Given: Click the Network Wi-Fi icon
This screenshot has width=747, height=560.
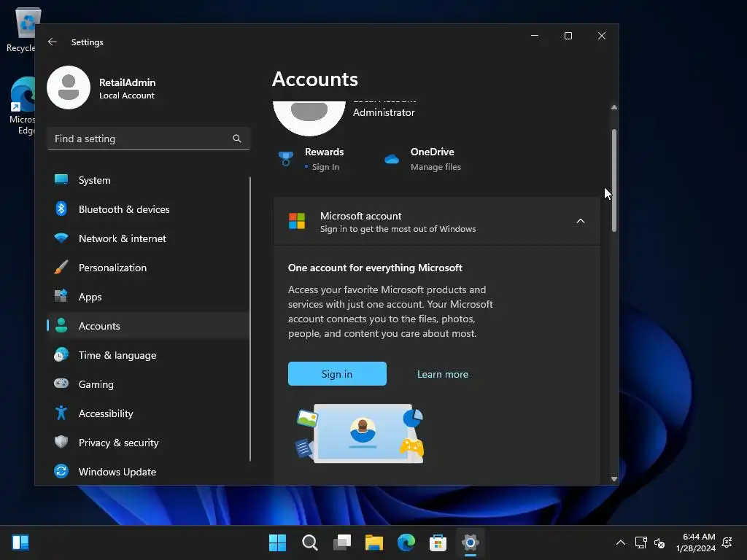Looking at the screenshot, I should pos(61,238).
